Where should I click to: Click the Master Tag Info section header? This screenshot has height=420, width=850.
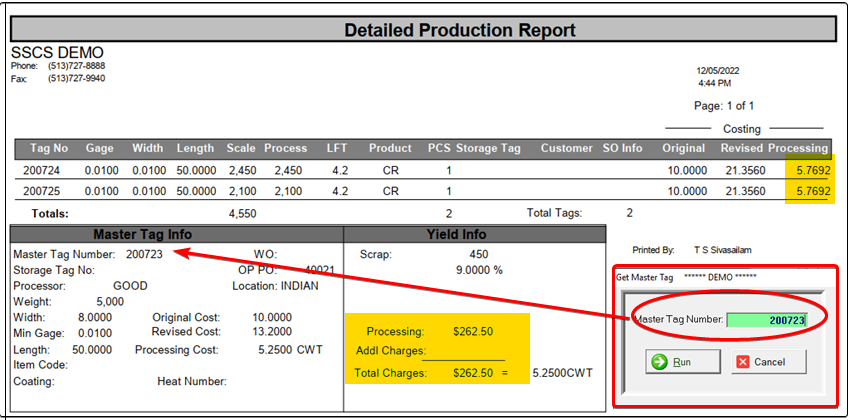click(143, 235)
